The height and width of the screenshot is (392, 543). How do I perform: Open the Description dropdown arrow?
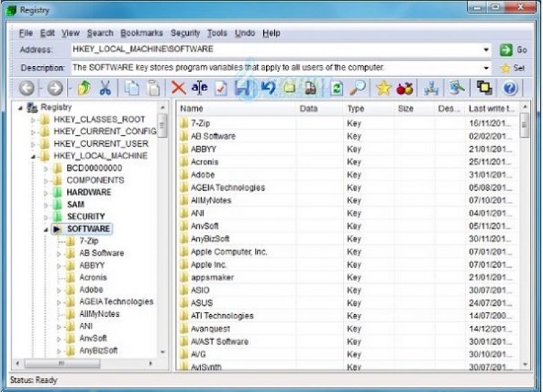[x=486, y=68]
